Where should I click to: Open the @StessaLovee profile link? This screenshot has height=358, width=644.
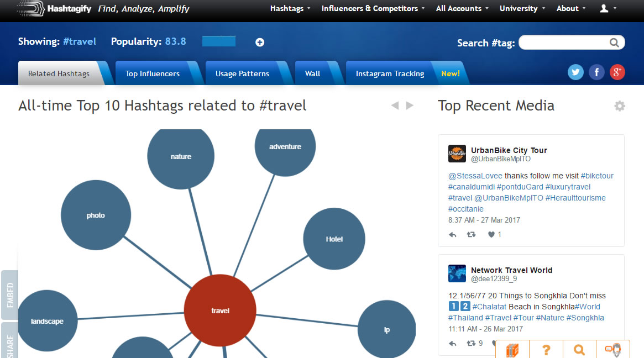(475, 175)
